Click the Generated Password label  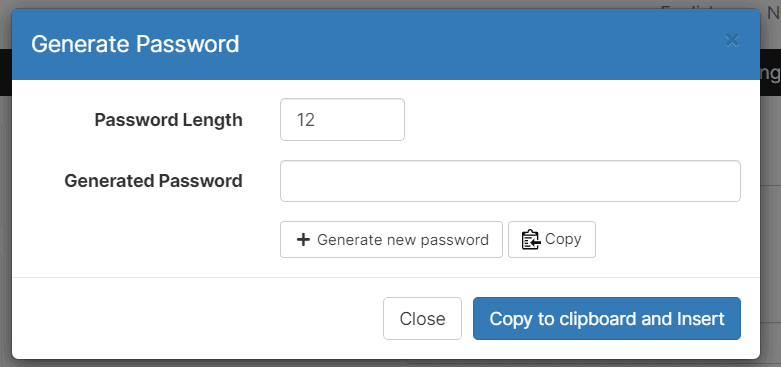pyautogui.click(x=153, y=181)
